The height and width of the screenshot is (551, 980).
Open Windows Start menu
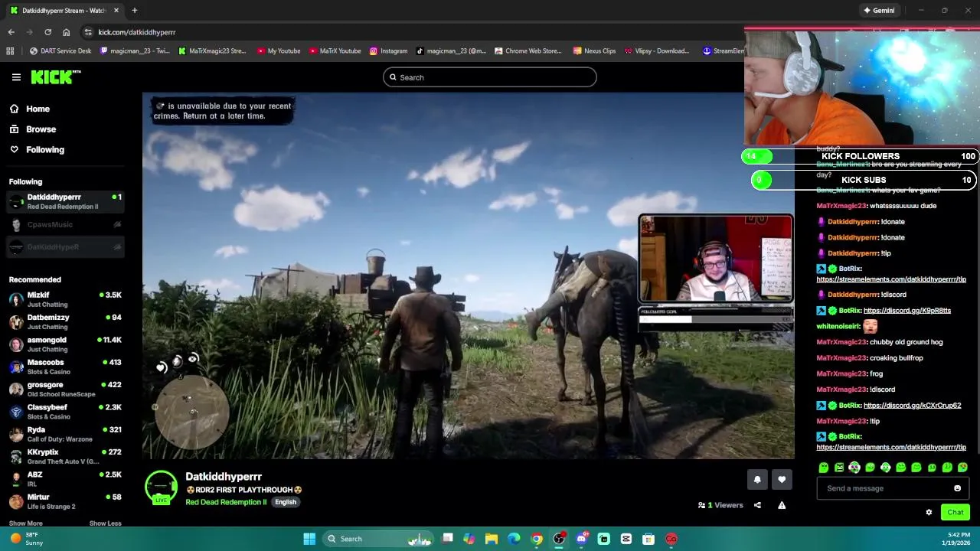(309, 539)
